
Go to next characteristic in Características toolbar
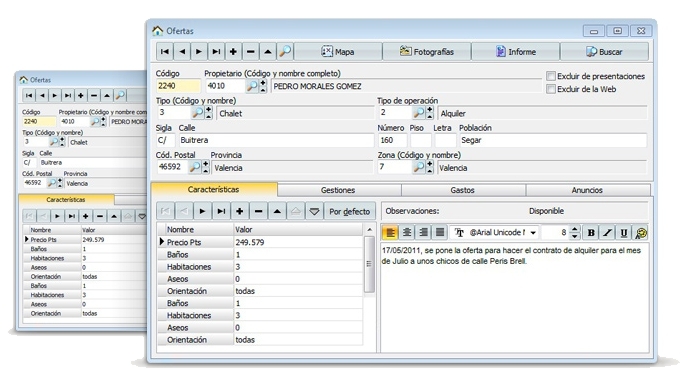tap(202, 211)
